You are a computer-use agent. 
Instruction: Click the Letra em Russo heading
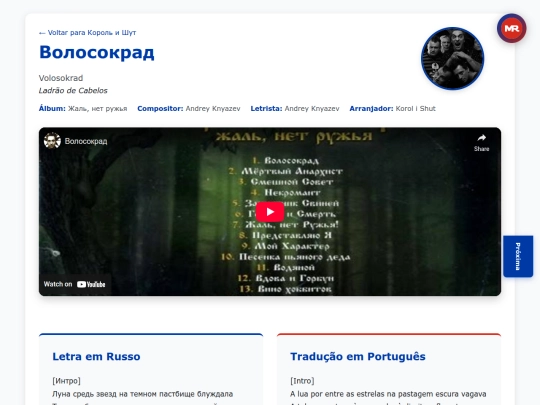point(96,356)
